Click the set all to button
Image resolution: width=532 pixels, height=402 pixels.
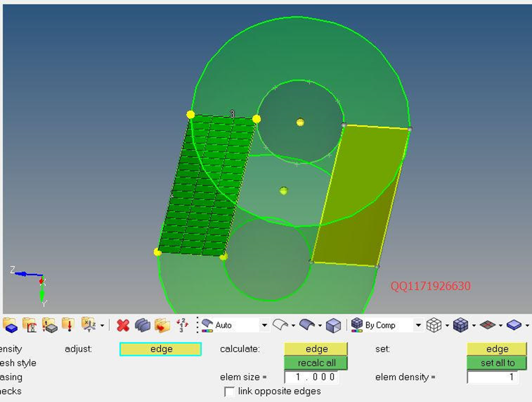click(x=497, y=363)
